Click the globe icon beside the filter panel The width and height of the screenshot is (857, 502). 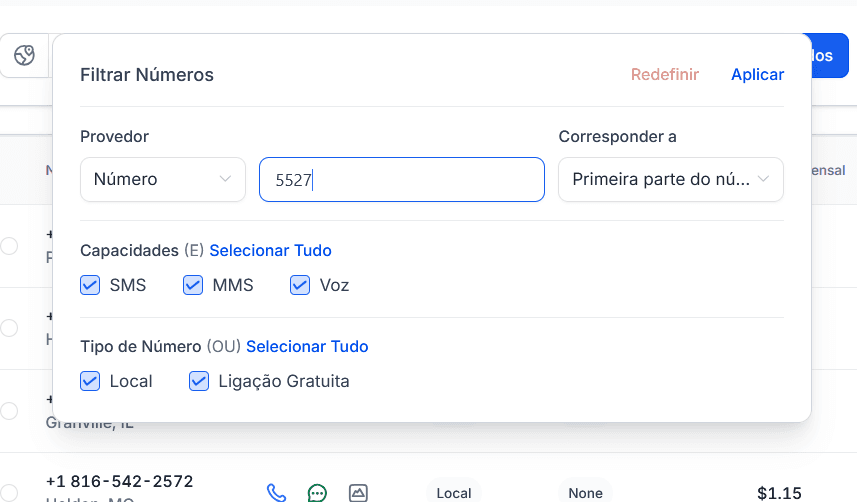tap(24, 56)
